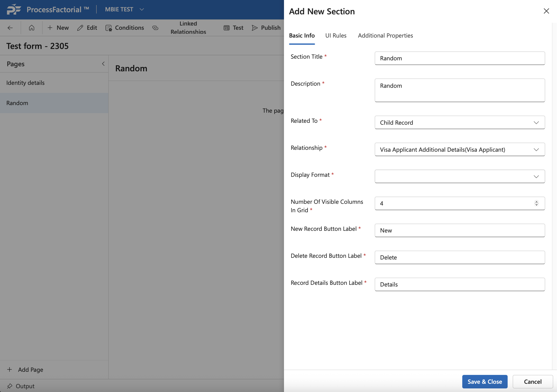Click the Linked Relationships link icon
This screenshot has width=557, height=392.
tap(155, 28)
